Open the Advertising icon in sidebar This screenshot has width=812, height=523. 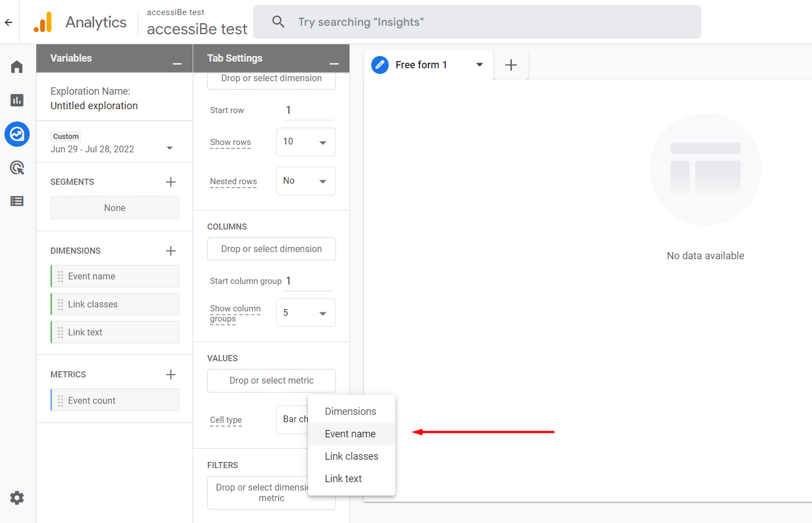(x=17, y=167)
